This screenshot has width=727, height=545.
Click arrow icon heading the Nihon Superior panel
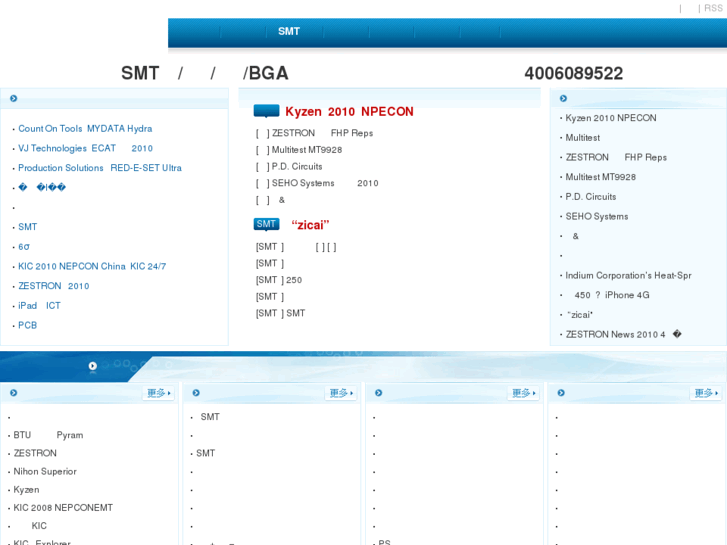[x=13, y=393]
